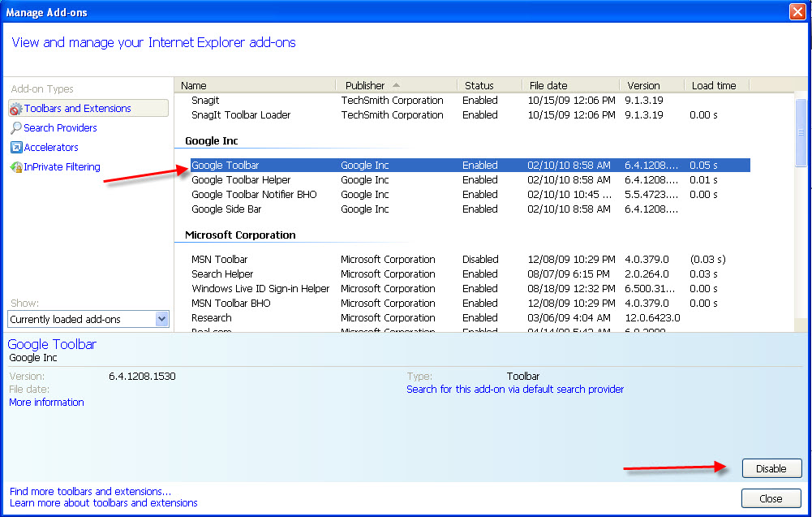The width and height of the screenshot is (812, 517).
Task: Open Learn more about toolbars and extensions
Action: pos(104,502)
